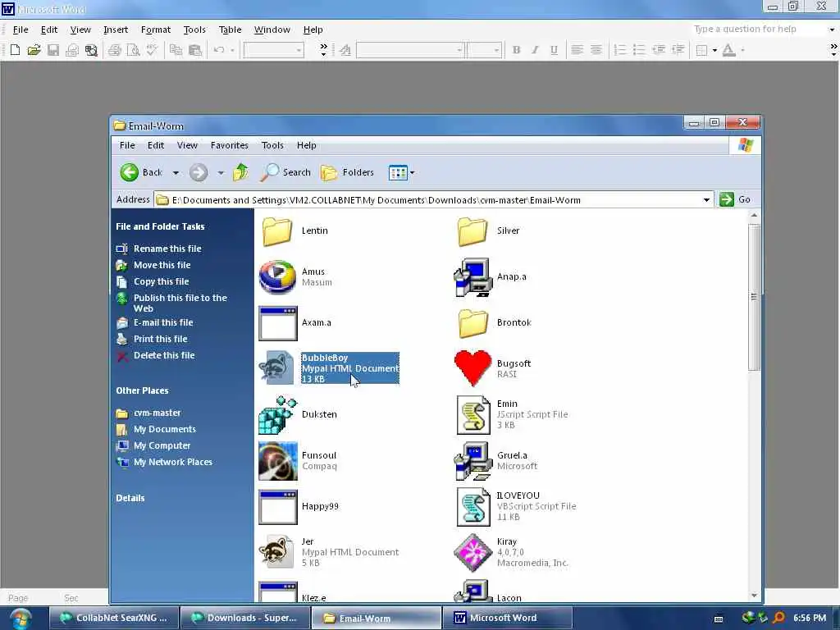Click Move this file link

(x=162, y=265)
